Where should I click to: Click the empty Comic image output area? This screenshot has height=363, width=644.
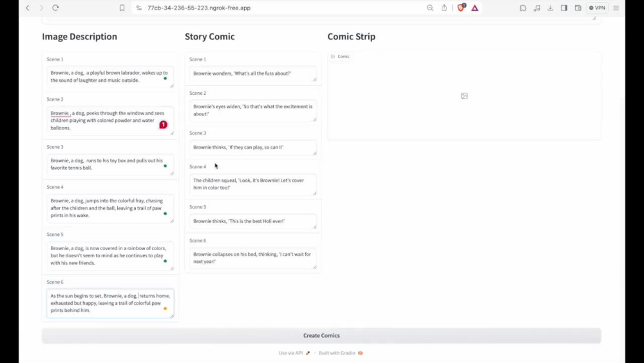point(464,96)
